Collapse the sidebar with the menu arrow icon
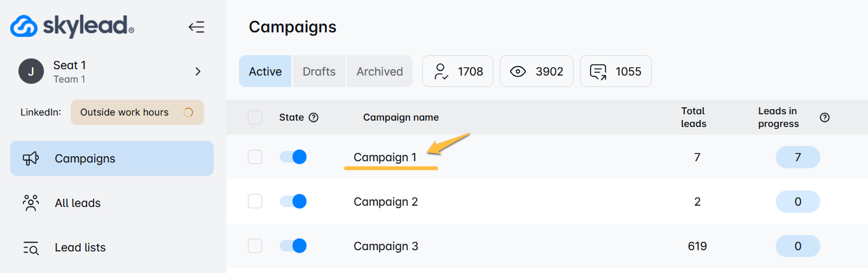This screenshot has height=273, width=868. click(x=196, y=27)
